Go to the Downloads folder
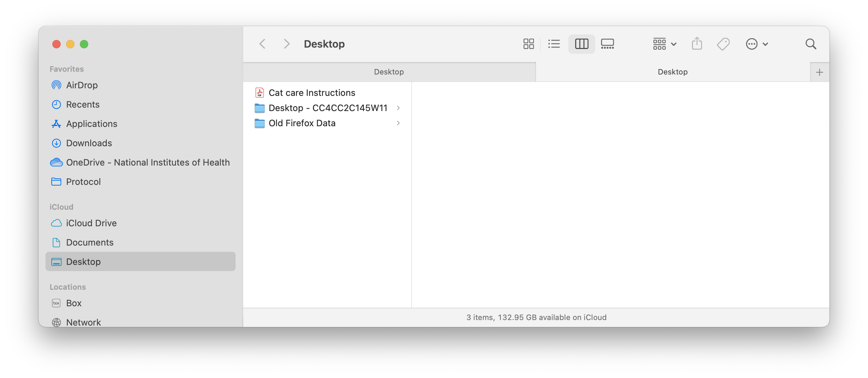 (x=89, y=143)
